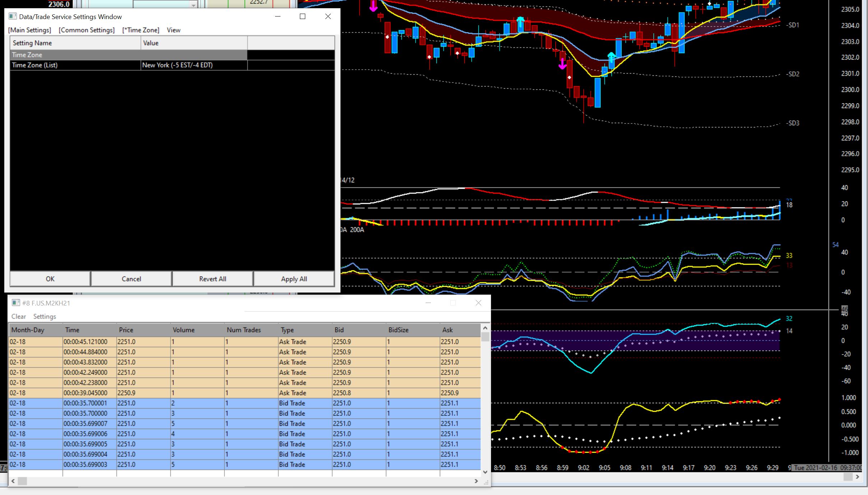Click Clear in the time and sales window
Image resolution: width=868 pixels, height=495 pixels.
pos(19,317)
